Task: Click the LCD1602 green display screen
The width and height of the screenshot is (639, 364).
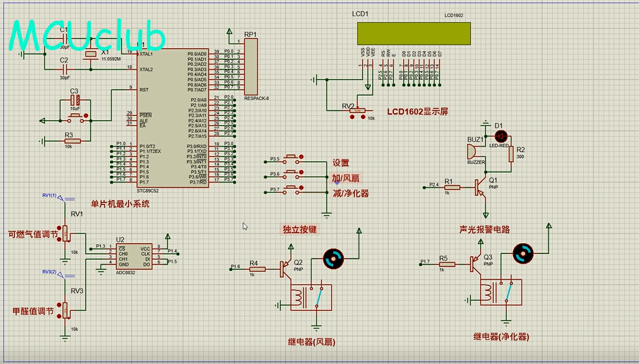Action: tap(414, 33)
